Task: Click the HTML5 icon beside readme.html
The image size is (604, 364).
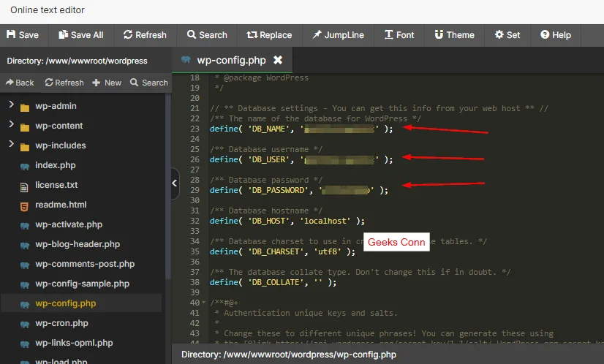Action: 24,207
